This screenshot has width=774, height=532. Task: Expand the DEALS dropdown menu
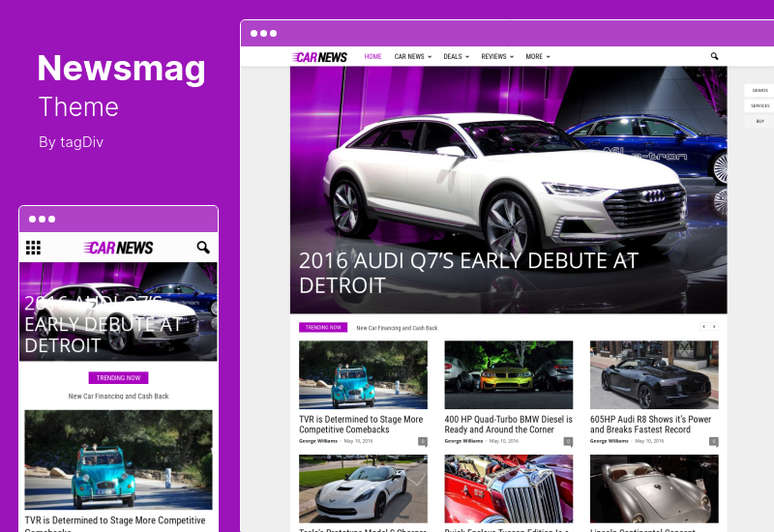click(456, 57)
